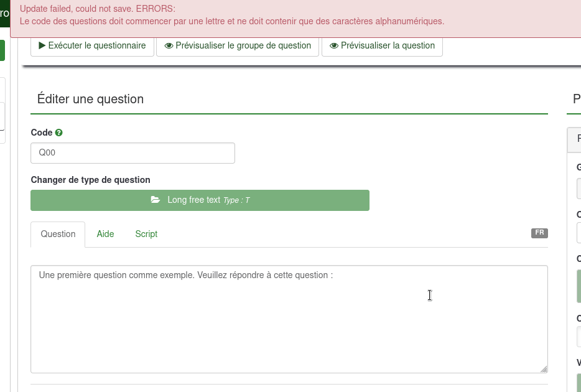Click the green button at the left edge
The width and height of the screenshot is (581, 392).
click(2, 50)
